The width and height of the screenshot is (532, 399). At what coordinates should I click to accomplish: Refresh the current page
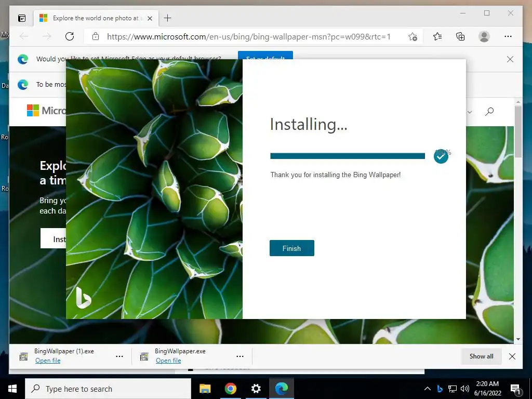click(x=70, y=36)
